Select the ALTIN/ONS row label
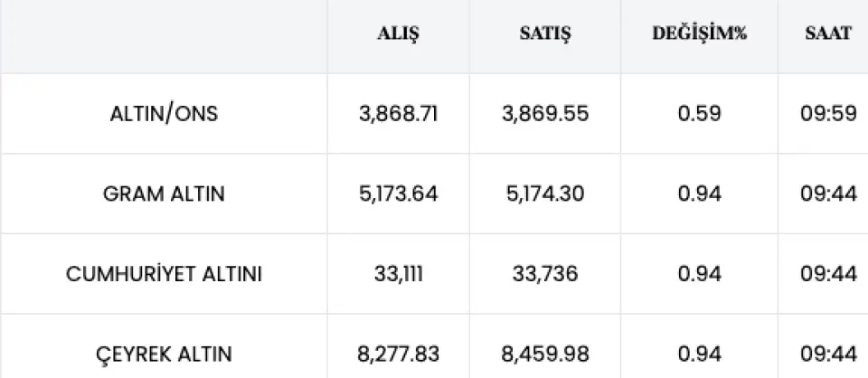868x378 pixels. [x=164, y=114]
